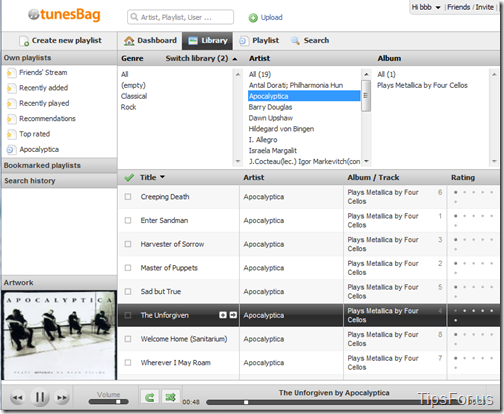Click the Recently added playlist icon

(x=11, y=88)
